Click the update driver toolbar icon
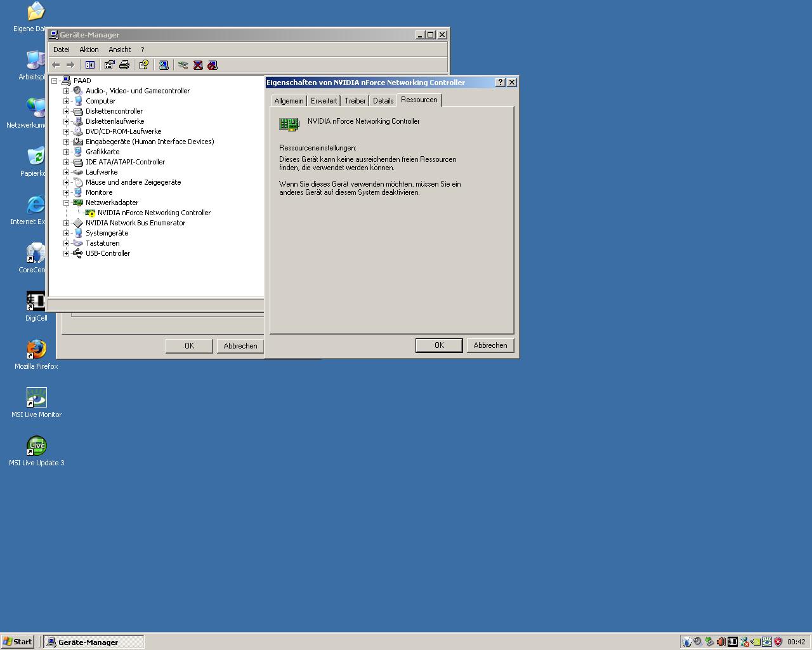The image size is (812, 650). (183, 65)
